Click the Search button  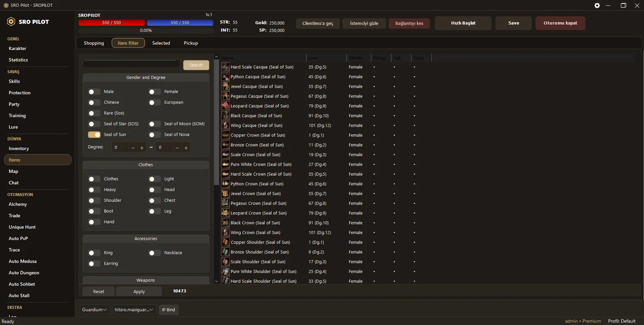(196, 65)
